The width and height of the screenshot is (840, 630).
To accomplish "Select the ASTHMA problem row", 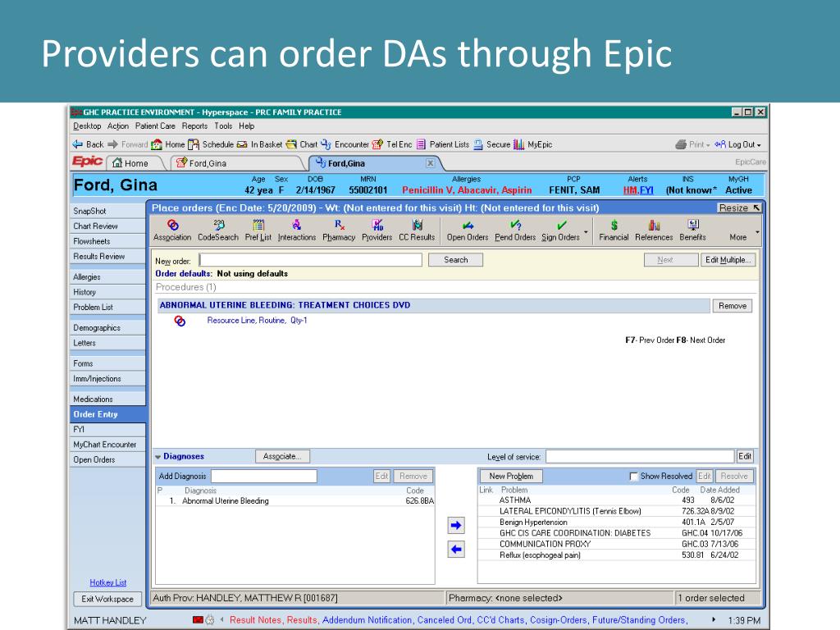I will [x=616, y=500].
